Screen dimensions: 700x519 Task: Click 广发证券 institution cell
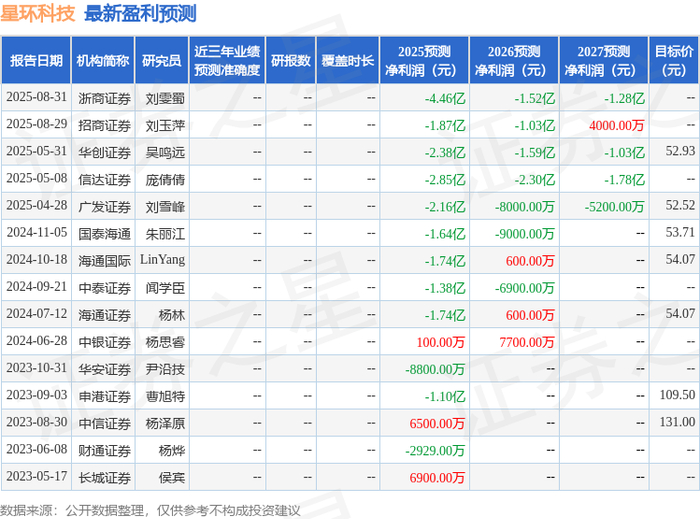pyautogui.click(x=104, y=207)
